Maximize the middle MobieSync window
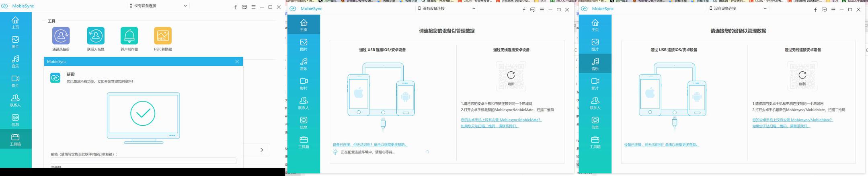 point(558,10)
